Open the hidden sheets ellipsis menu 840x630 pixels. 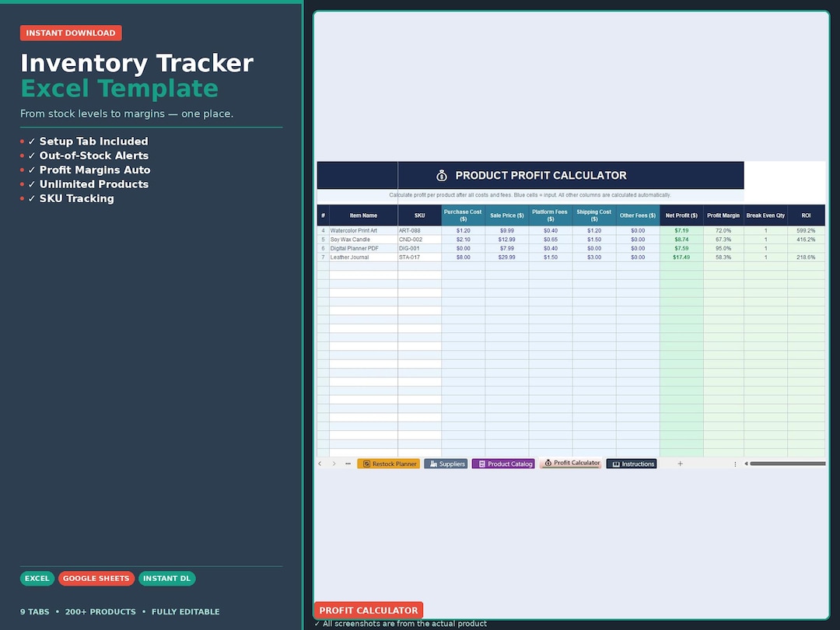pyautogui.click(x=348, y=464)
